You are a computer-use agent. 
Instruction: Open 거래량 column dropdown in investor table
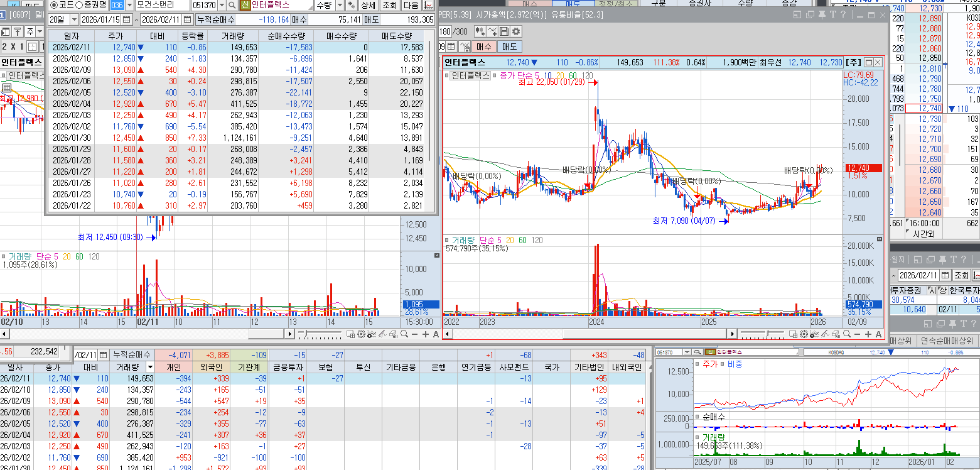point(150,366)
